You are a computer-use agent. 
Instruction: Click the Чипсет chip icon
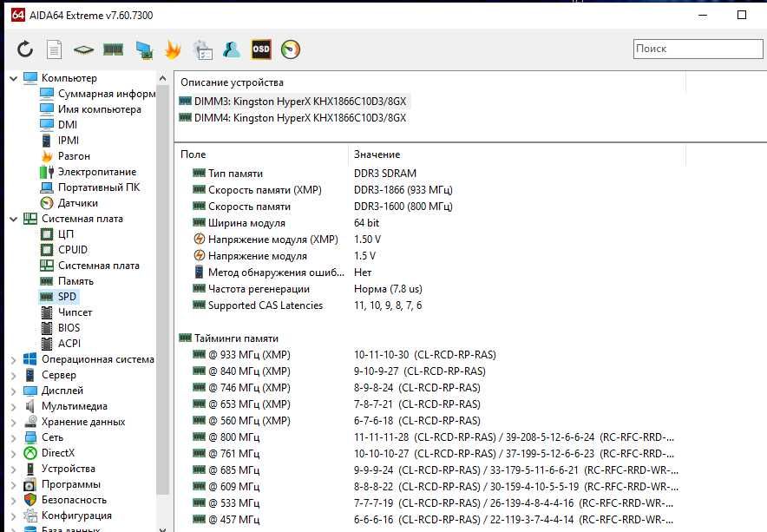(47, 312)
